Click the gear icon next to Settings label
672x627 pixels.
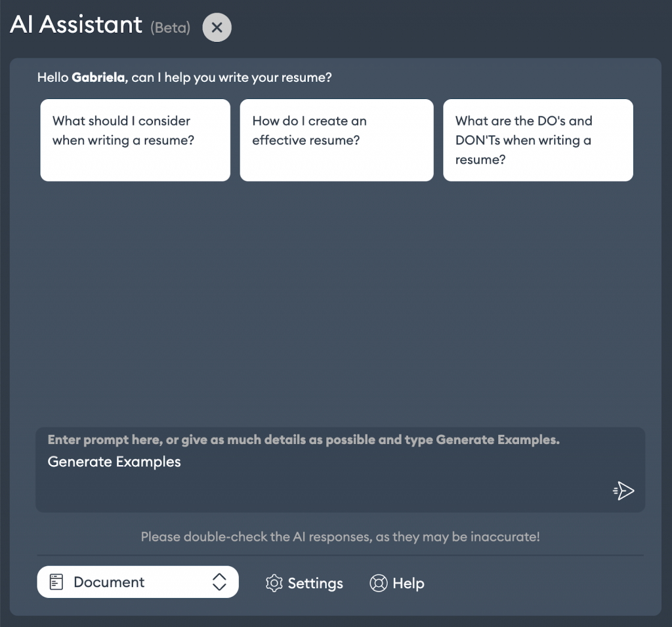274,582
